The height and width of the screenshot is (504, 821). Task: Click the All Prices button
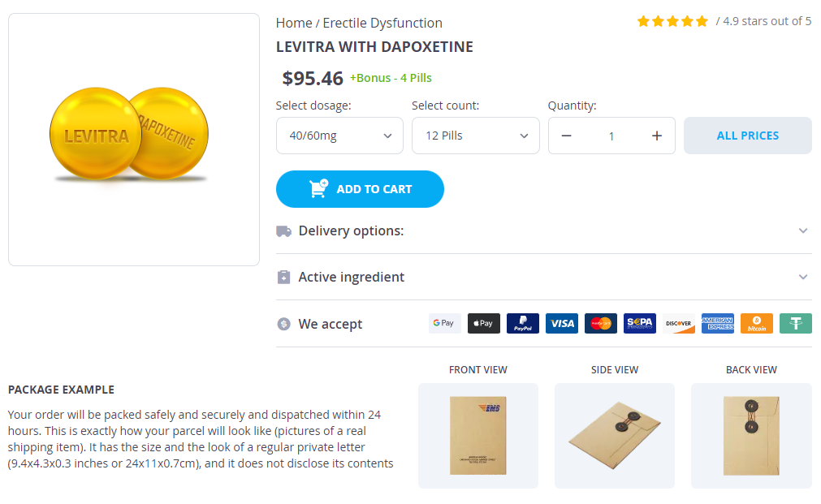[x=747, y=136]
